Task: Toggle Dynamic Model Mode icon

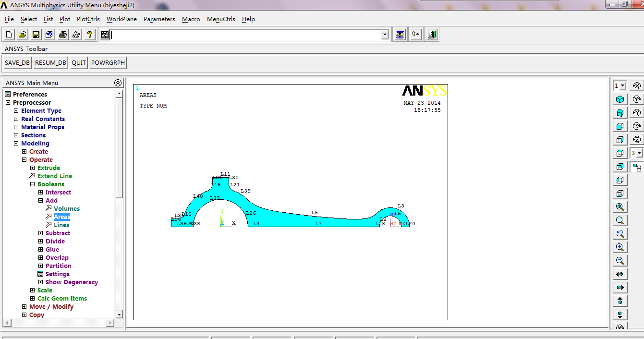Action: click(x=637, y=167)
